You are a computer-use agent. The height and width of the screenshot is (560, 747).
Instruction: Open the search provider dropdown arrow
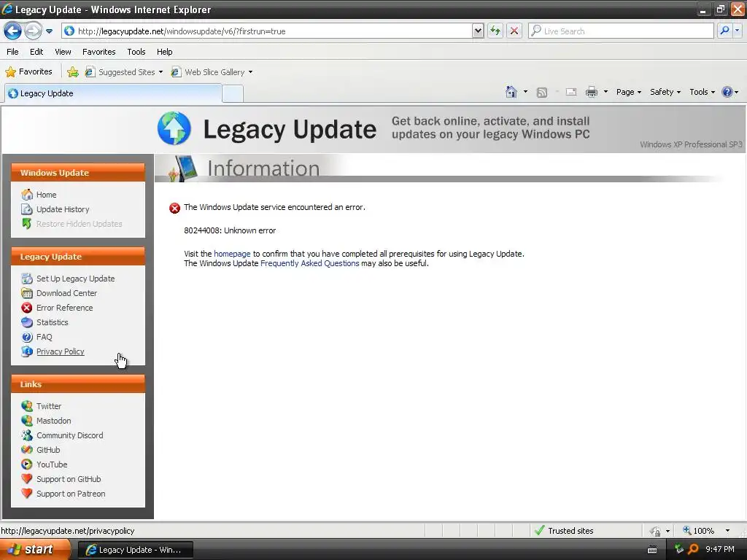point(737,31)
